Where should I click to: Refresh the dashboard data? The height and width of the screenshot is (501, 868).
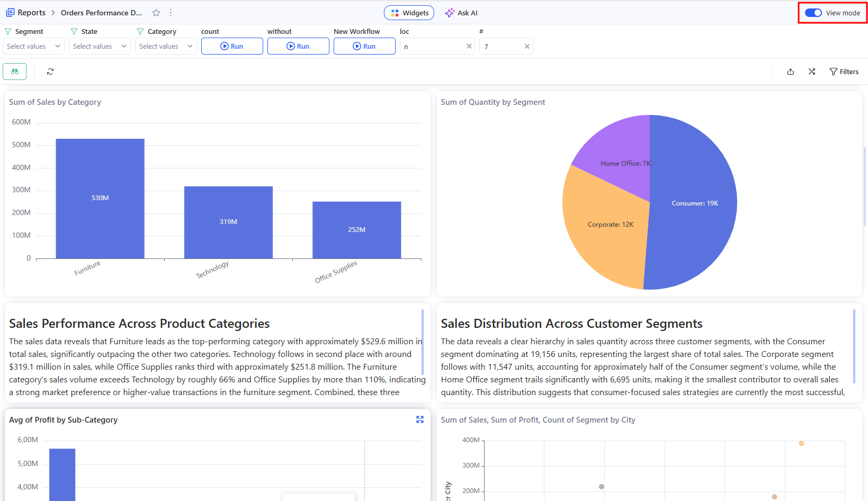[x=50, y=71]
